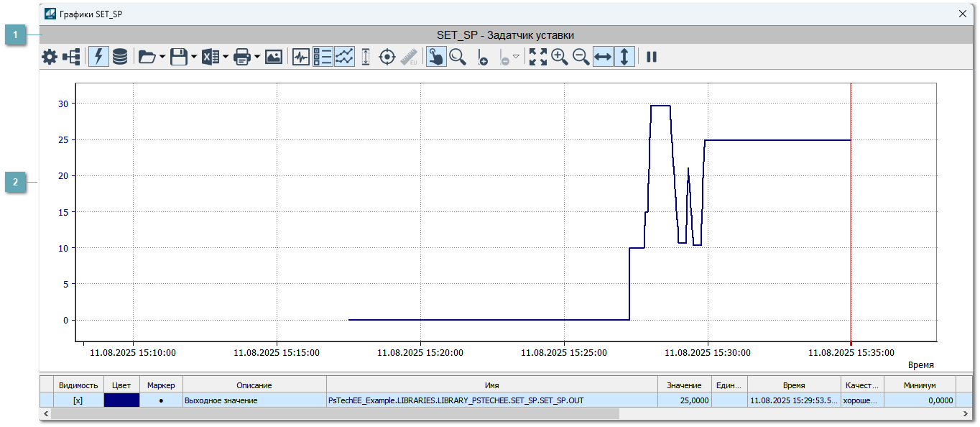Toggle visibility checkbox for Выходное значение
The width and height of the screenshot is (980, 427).
coord(78,400)
